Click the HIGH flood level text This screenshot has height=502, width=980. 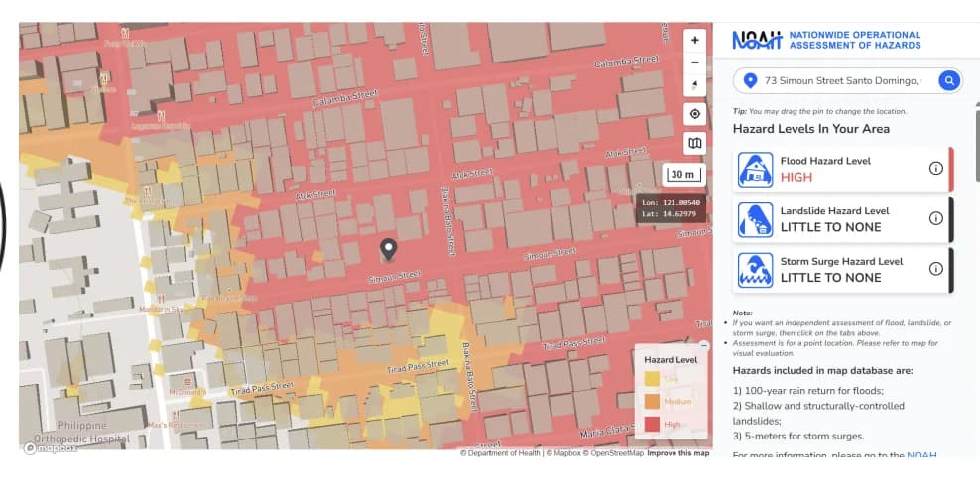tap(796, 178)
